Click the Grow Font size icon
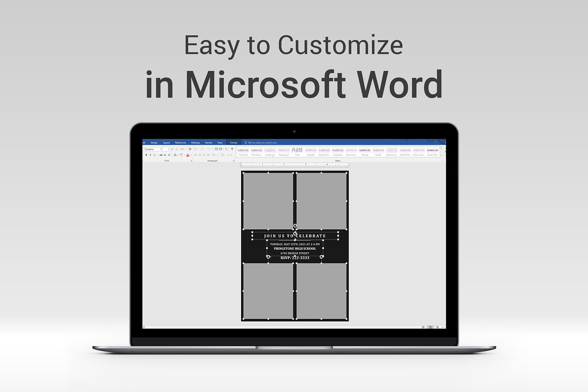This screenshot has width=588, height=392. (x=172, y=149)
